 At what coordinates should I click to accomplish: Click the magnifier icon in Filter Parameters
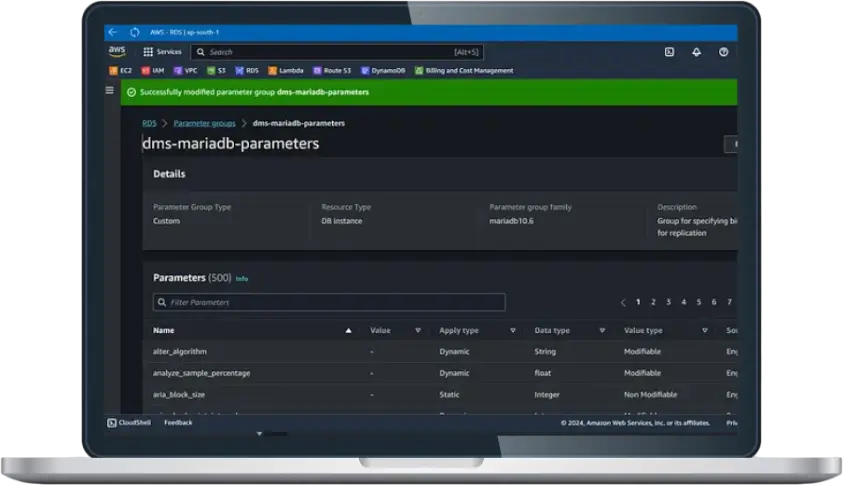click(x=162, y=302)
